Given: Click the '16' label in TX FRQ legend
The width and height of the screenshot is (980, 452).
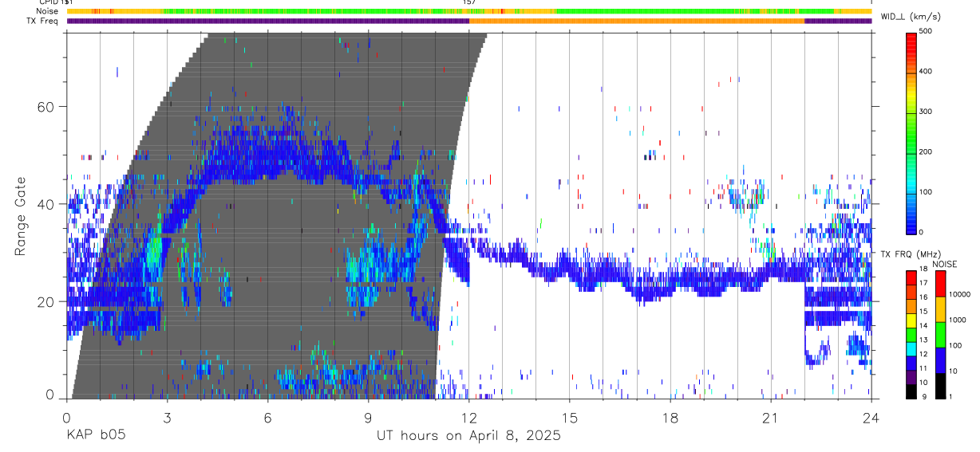Looking at the screenshot, I should 923,297.
